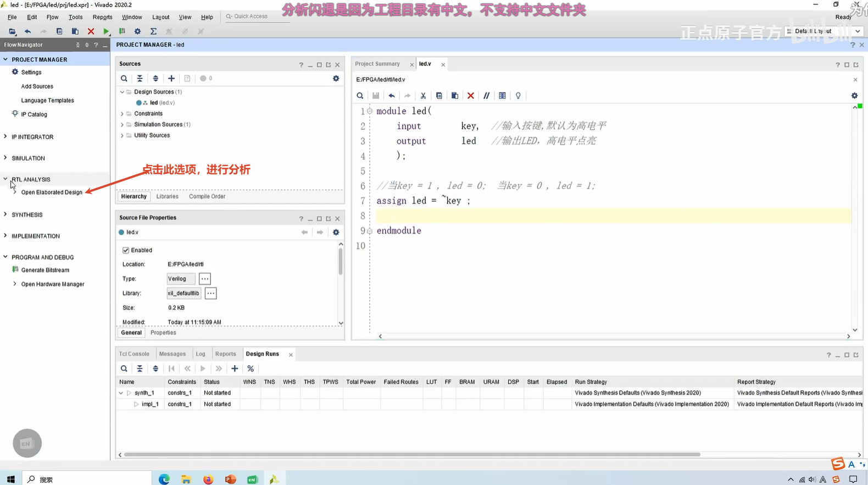Click the Source File Properties vertical scrollbar
868x485 pixels.
(341, 261)
